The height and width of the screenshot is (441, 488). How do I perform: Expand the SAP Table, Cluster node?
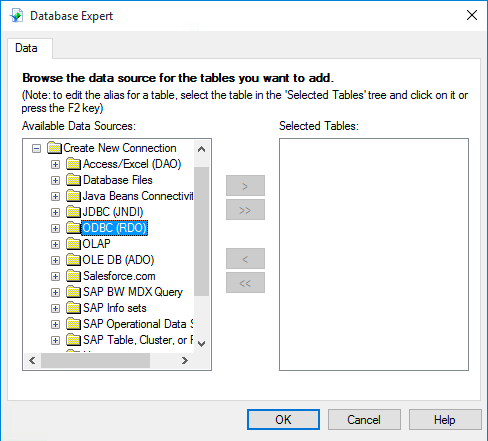click(55, 340)
